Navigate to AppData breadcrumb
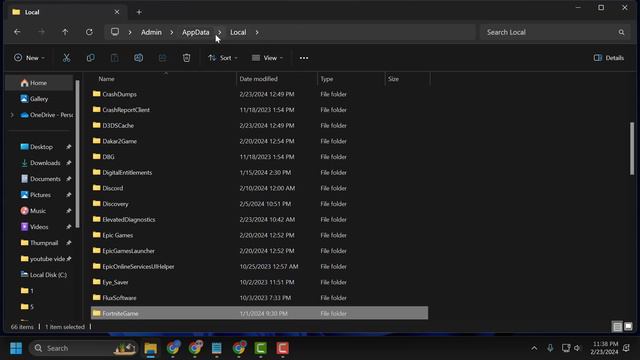Viewport: 640px width, 360px height. (x=196, y=32)
